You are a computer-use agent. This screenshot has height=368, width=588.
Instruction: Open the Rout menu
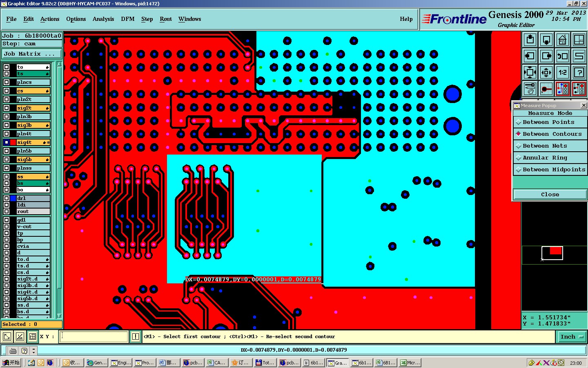(x=166, y=19)
